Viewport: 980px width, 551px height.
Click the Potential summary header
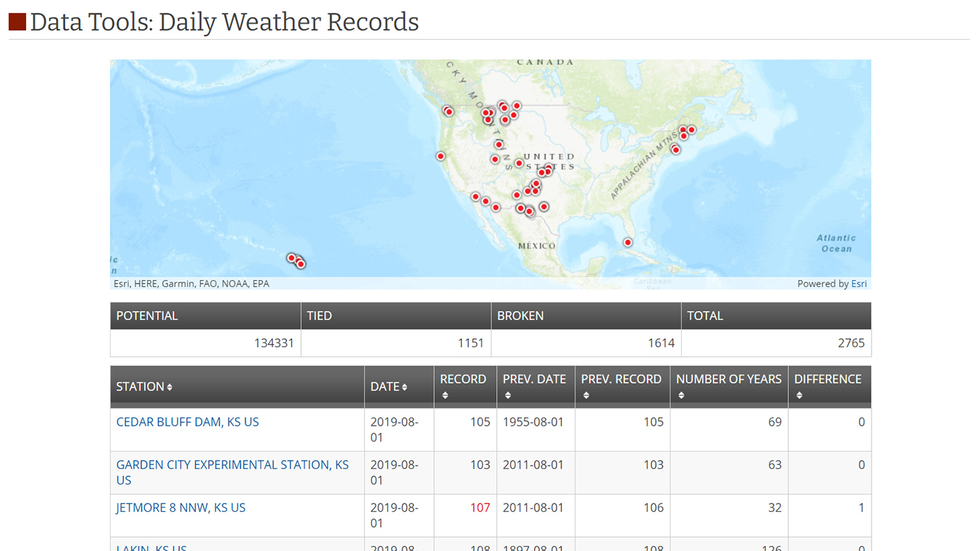tap(147, 316)
